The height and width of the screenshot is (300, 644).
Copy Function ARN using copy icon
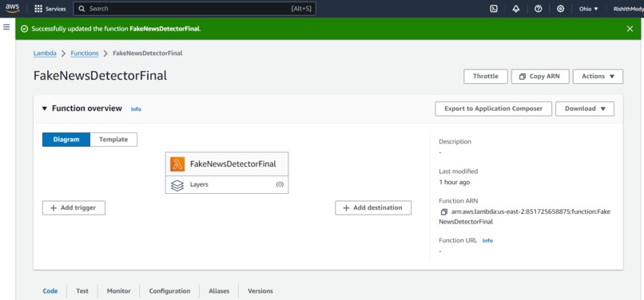click(x=443, y=212)
